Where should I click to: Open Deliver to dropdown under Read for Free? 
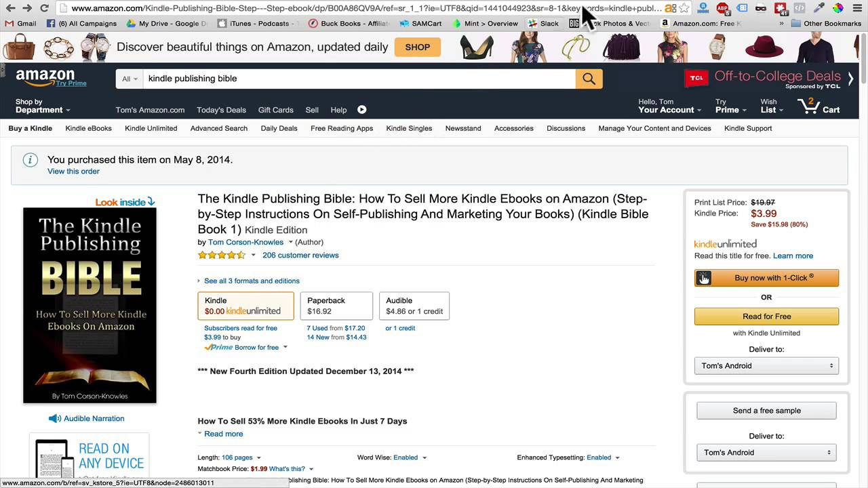pyautogui.click(x=766, y=366)
